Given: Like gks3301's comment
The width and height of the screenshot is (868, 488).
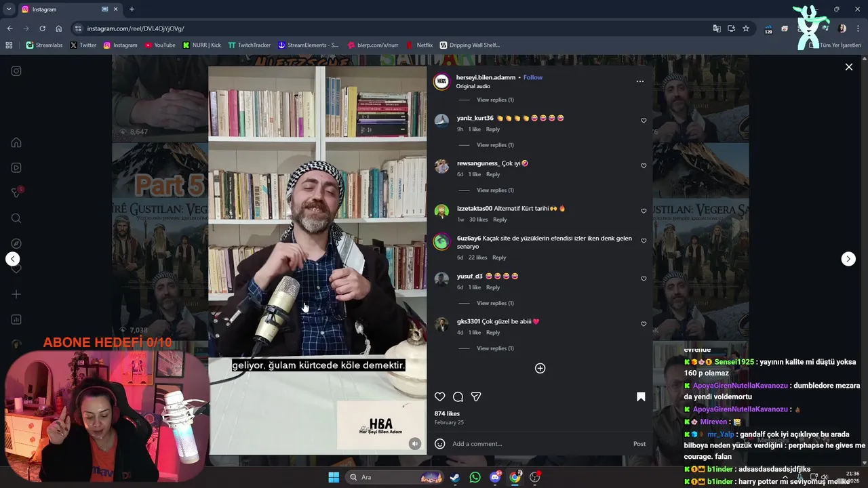Looking at the screenshot, I should [x=644, y=324].
